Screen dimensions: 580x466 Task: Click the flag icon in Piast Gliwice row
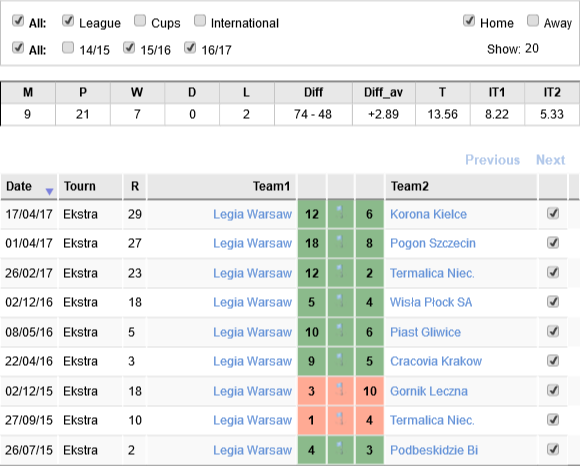pyautogui.click(x=340, y=331)
